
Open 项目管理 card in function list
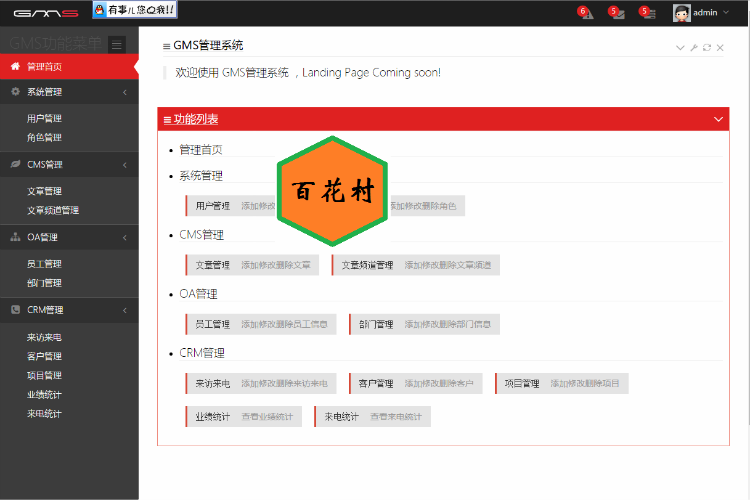(x=562, y=384)
